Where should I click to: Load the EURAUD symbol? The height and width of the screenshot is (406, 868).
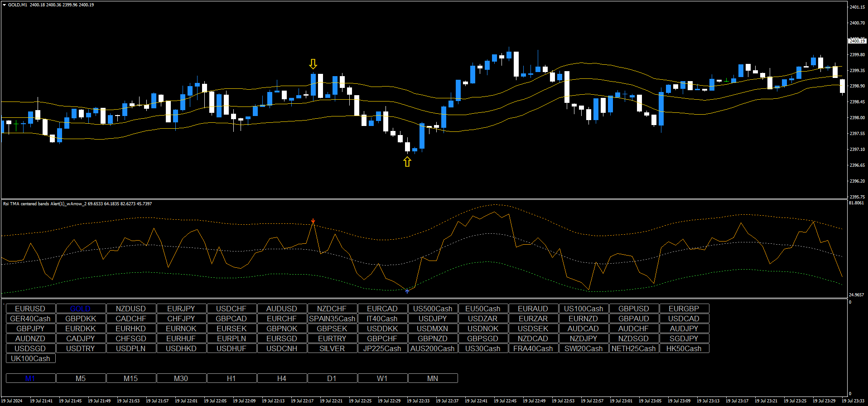pos(533,309)
